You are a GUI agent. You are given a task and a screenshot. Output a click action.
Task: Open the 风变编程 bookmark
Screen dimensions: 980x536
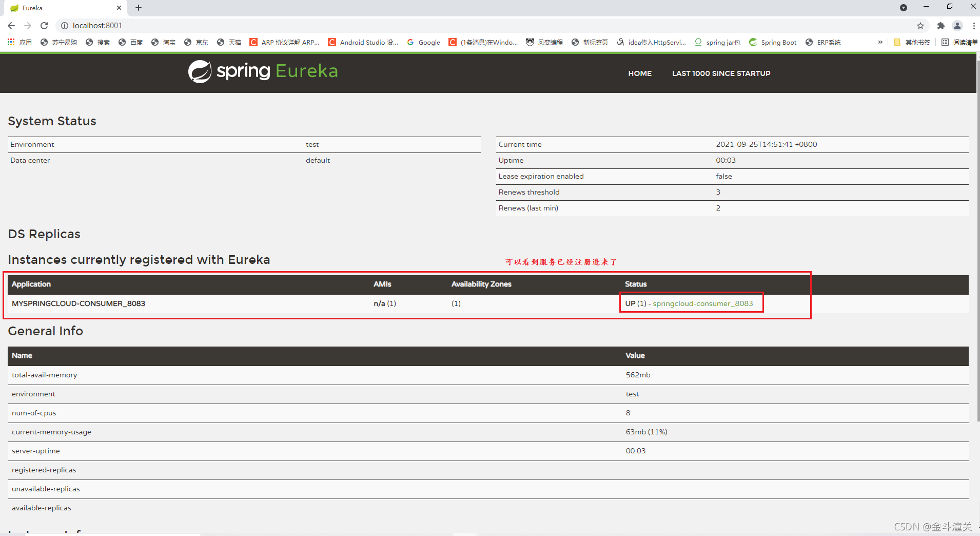(544, 42)
